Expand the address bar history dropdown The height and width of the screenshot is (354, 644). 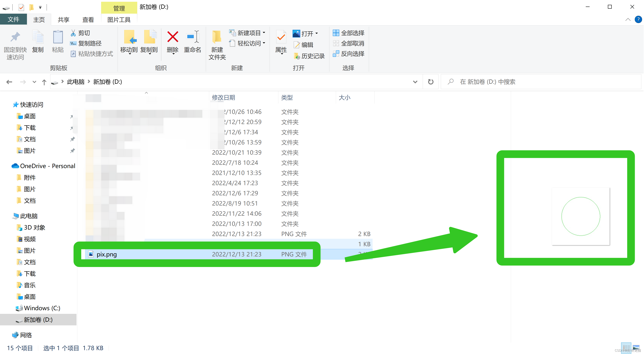coord(415,82)
